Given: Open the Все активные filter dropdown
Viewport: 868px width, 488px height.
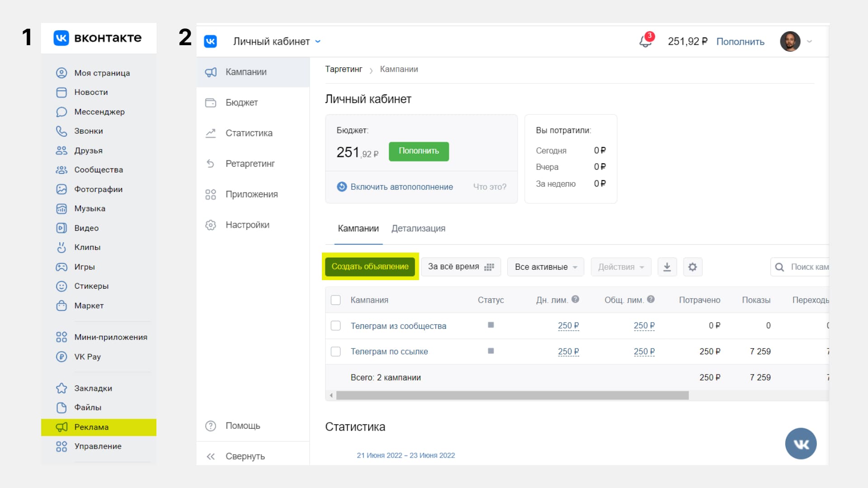Looking at the screenshot, I should pos(546,267).
